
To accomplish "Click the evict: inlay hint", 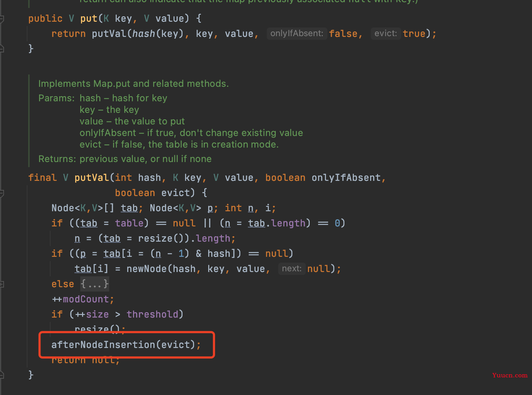I will (x=386, y=34).
